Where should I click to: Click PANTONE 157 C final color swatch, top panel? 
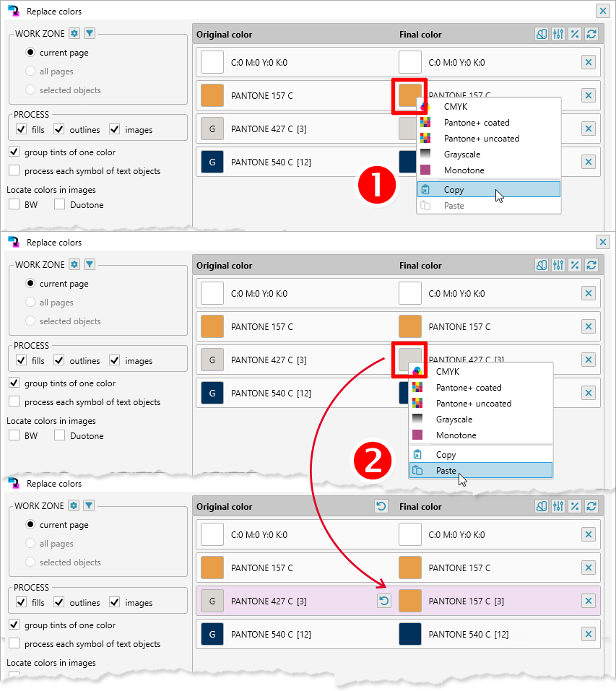coord(409,95)
